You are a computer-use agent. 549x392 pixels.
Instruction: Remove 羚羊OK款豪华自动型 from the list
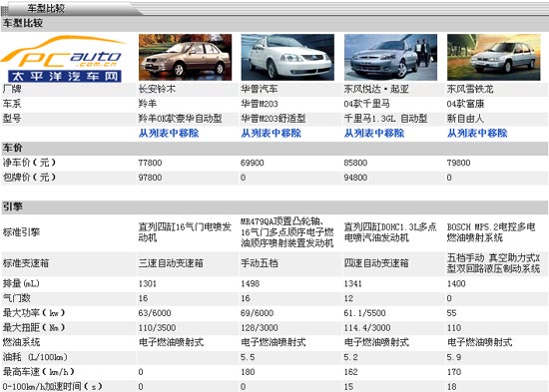coord(169,133)
